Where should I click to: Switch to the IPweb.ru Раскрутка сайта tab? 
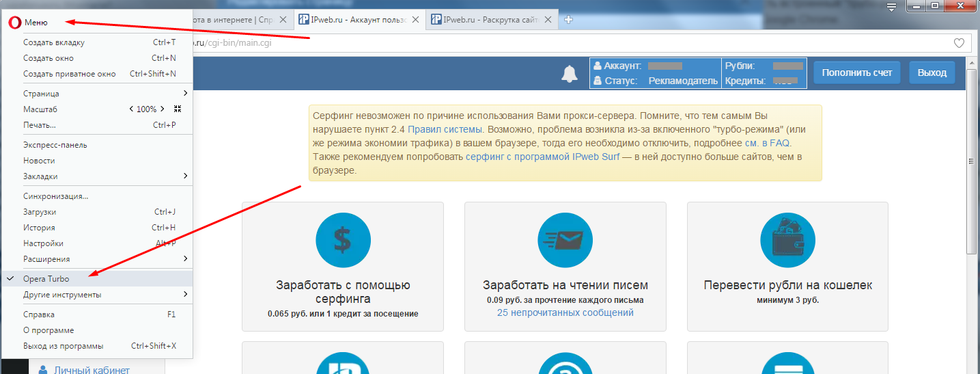[490, 19]
